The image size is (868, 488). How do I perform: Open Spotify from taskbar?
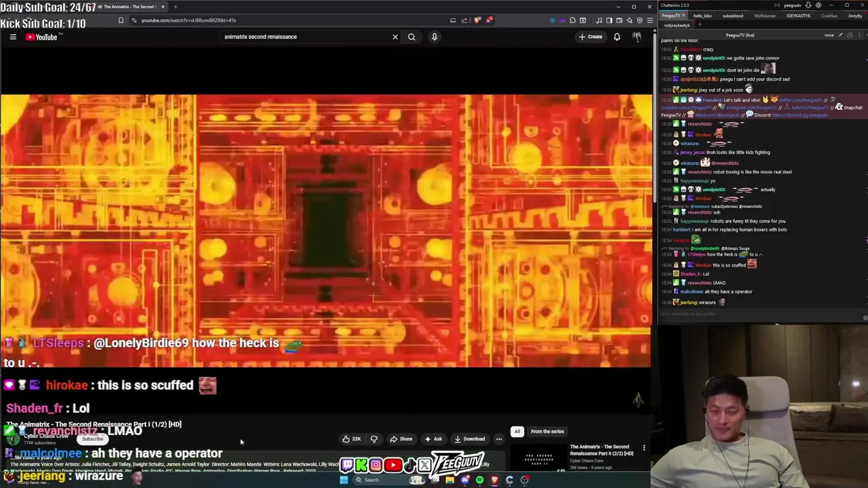(x=479, y=480)
